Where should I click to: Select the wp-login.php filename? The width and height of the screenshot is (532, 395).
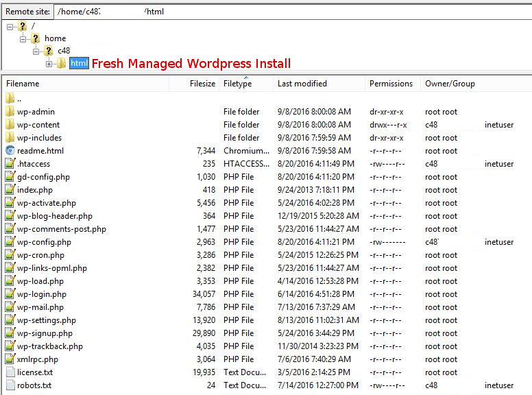42,294
